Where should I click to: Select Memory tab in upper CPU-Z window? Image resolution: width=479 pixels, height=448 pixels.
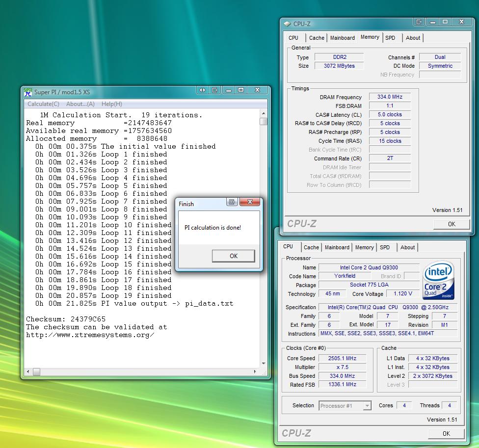[370, 37]
